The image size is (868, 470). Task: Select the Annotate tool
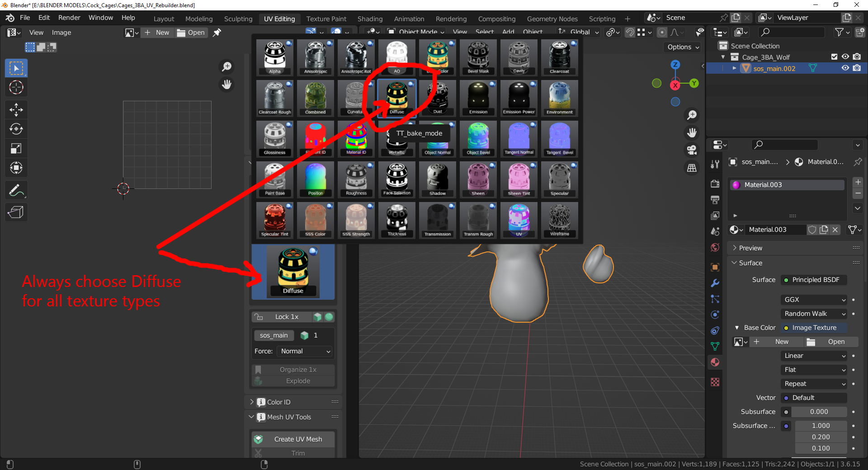pos(16,190)
